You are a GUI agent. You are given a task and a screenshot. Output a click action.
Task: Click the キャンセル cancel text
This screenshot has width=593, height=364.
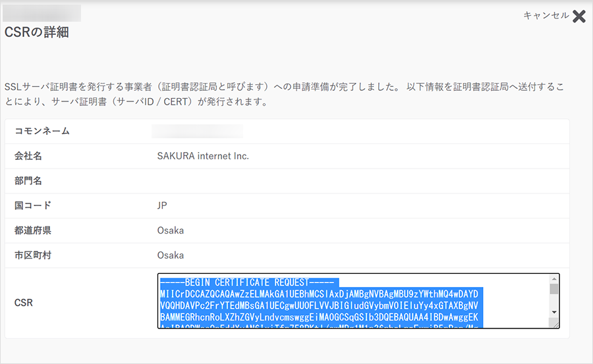pos(546,16)
